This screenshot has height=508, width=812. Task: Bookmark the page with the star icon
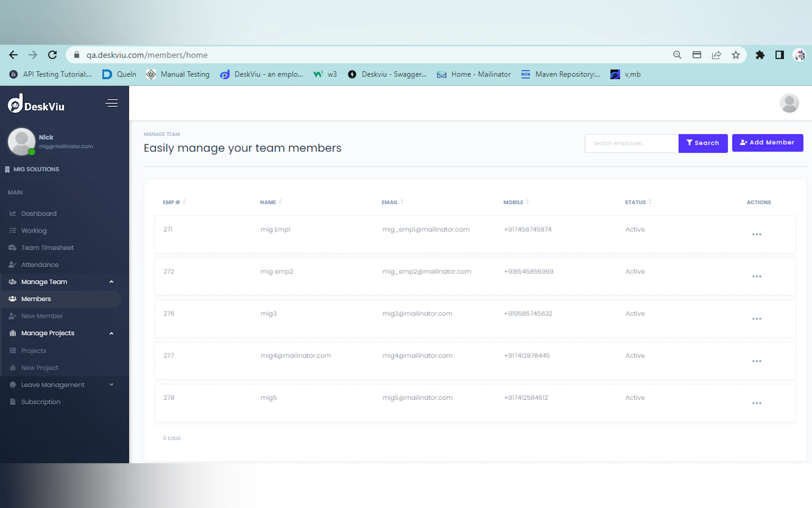pos(736,55)
